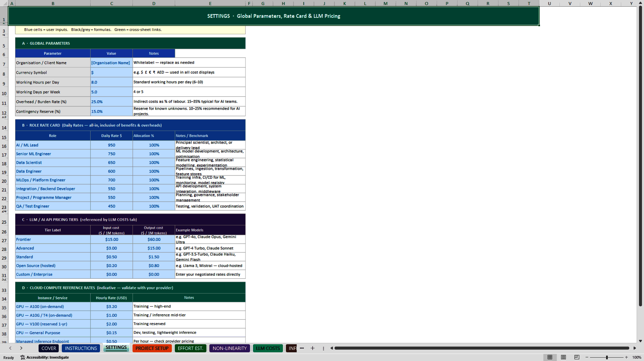Open the LLM COSTS sheet tab
This screenshot has width=644, height=361.
[x=268, y=348]
